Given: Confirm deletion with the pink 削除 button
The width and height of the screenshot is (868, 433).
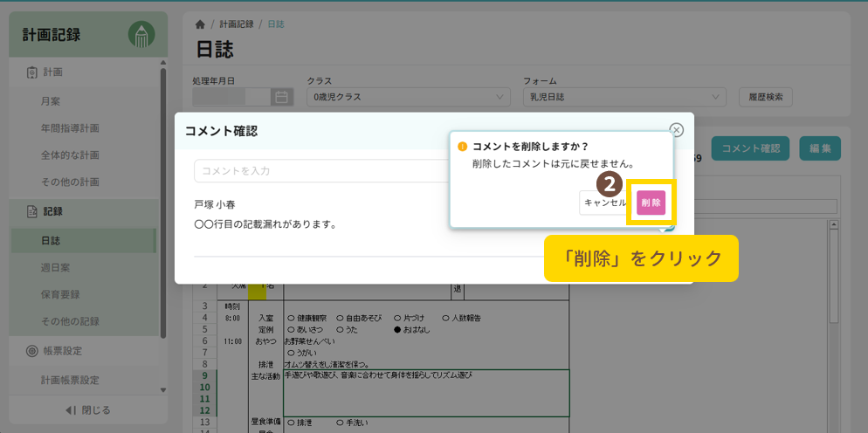Looking at the screenshot, I should point(651,203).
